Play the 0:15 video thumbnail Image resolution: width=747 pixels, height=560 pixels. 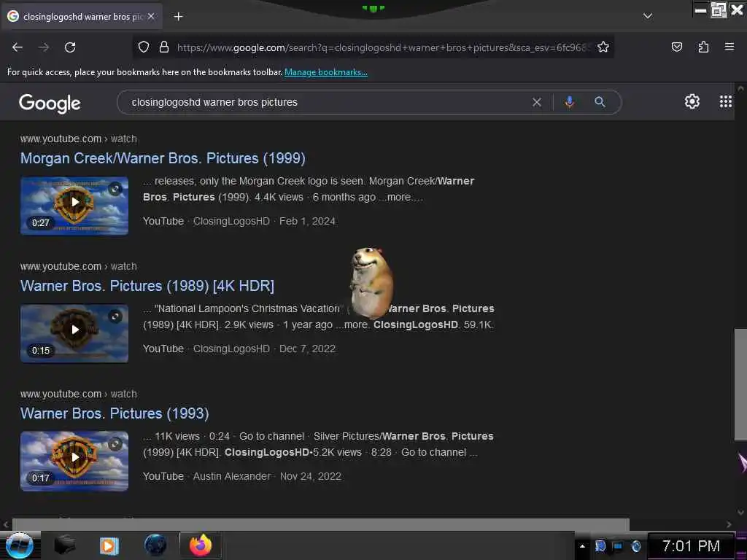pyautogui.click(x=74, y=333)
